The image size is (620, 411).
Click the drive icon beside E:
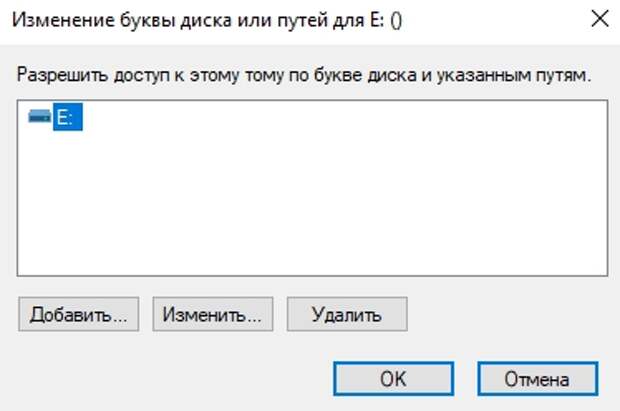point(39,118)
